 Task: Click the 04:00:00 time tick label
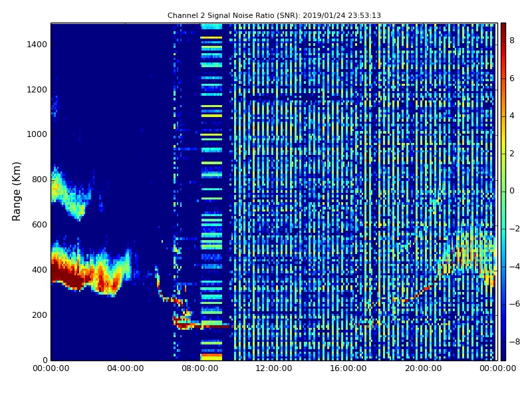(x=126, y=368)
